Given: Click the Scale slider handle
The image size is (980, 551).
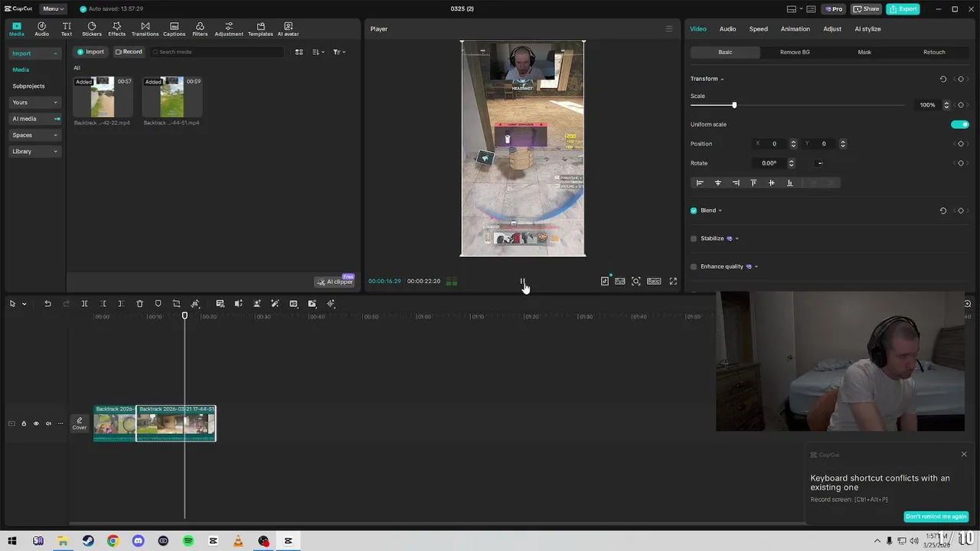Looking at the screenshot, I should 734,105.
